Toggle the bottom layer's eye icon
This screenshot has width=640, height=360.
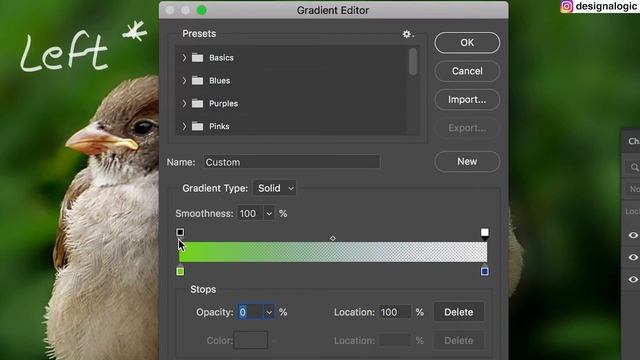[x=633, y=279]
